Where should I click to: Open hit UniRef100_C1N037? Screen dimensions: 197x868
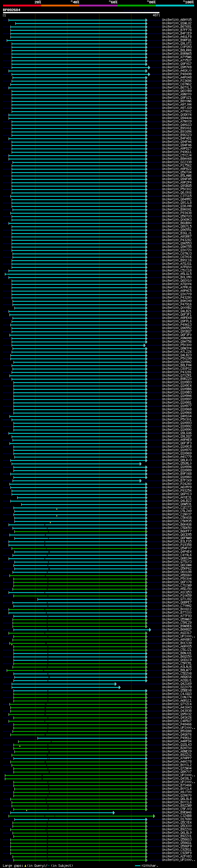point(177,514)
